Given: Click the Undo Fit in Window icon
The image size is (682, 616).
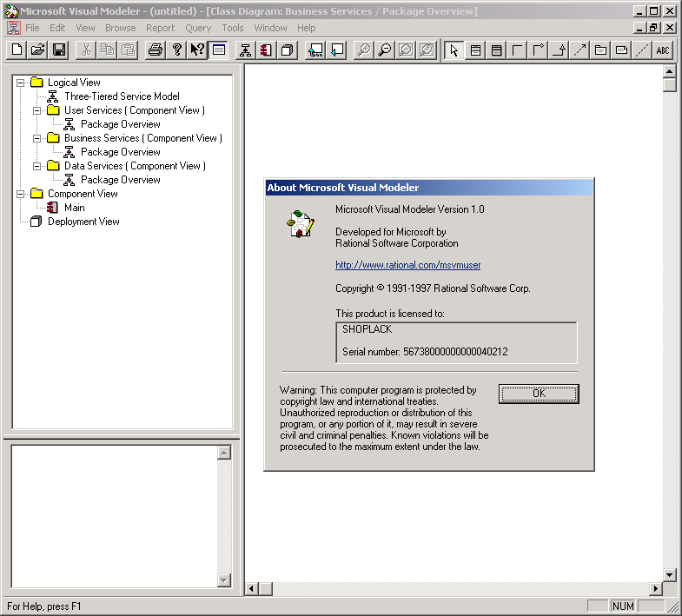Looking at the screenshot, I should point(427,50).
